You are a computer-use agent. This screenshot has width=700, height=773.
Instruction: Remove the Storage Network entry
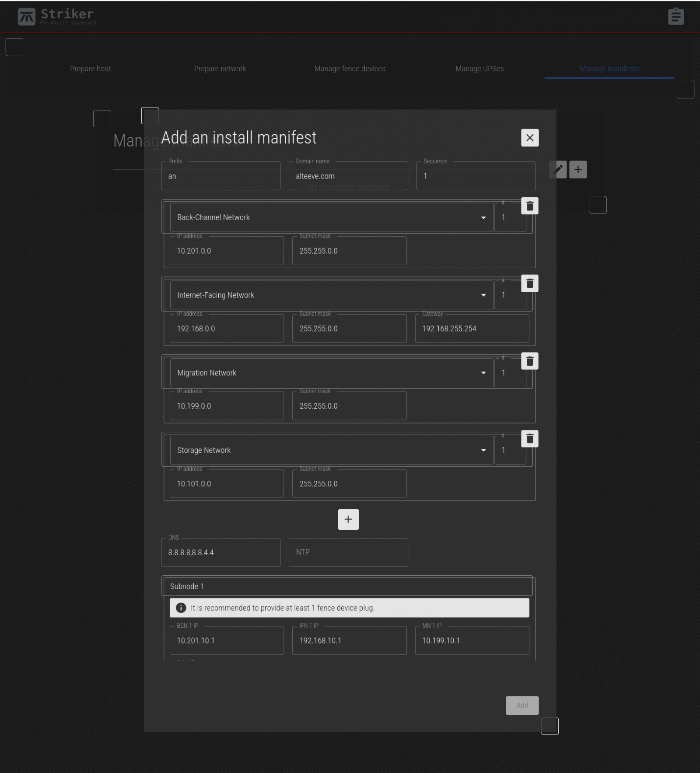tap(529, 439)
